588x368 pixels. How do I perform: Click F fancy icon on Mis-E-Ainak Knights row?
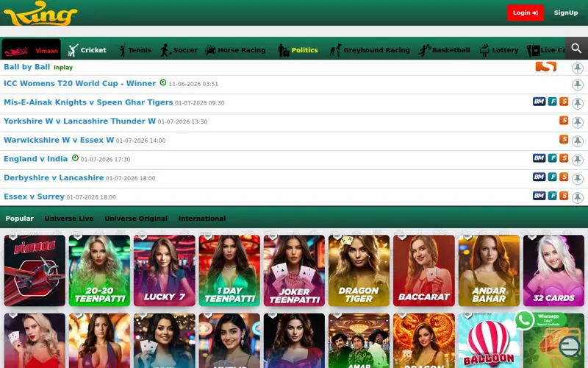point(553,102)
